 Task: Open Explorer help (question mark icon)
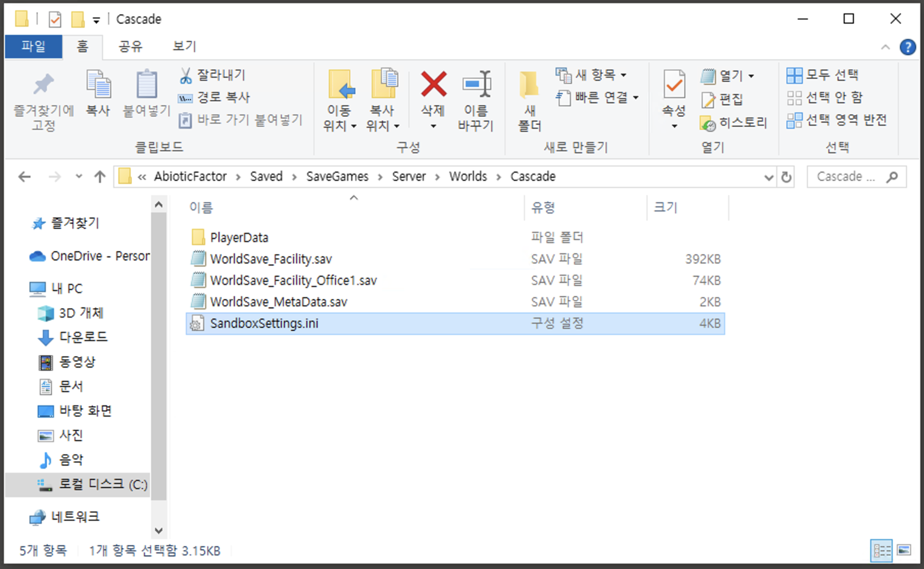click(x=908, y=47)
